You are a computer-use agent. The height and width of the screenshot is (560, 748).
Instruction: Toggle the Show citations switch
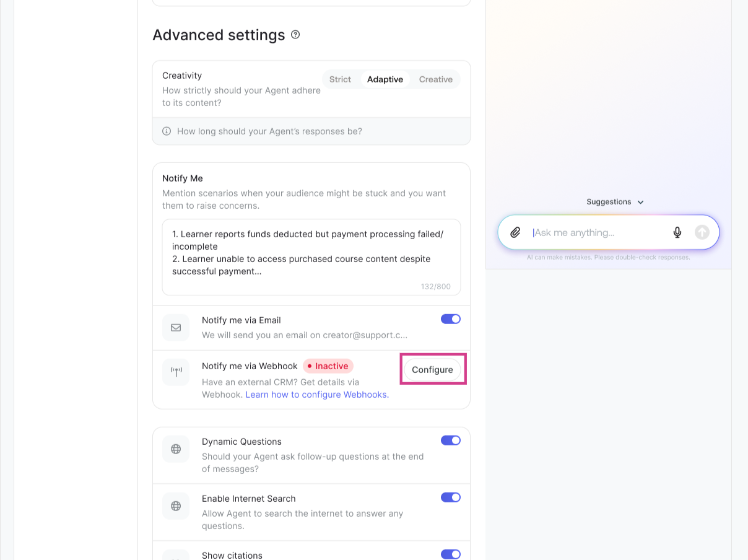click(450, 554)
